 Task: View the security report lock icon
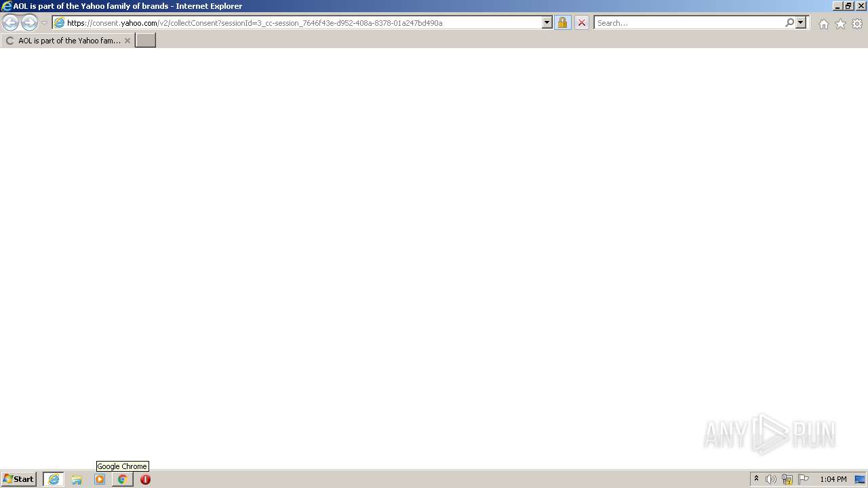pyautogui.click(x=562, y=23)
